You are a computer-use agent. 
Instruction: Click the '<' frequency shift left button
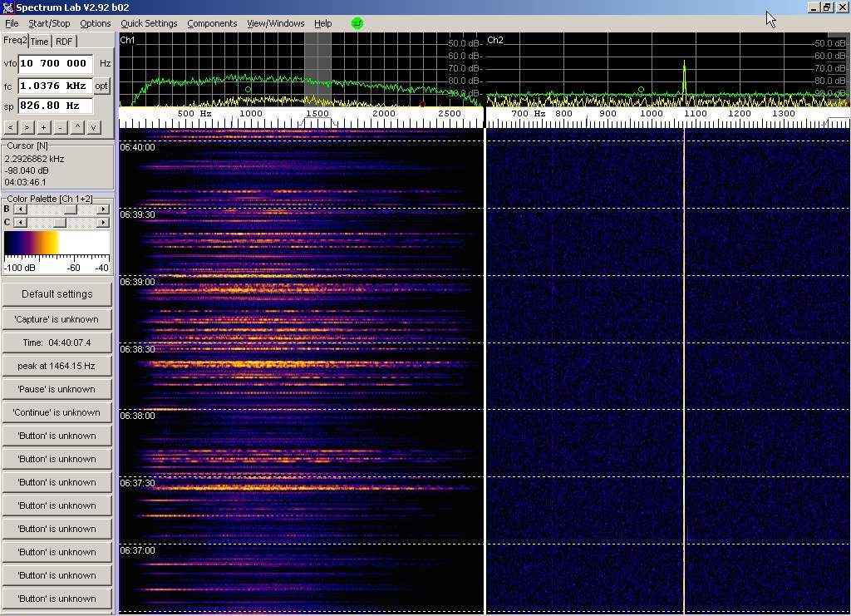[10, 127]
